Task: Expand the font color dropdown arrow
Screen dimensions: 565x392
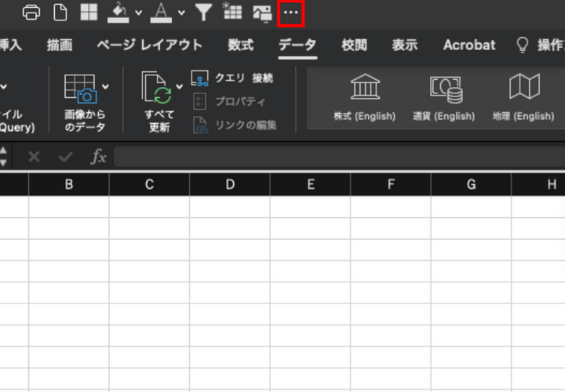Action: pyautogui.click(x=181, y=13)
